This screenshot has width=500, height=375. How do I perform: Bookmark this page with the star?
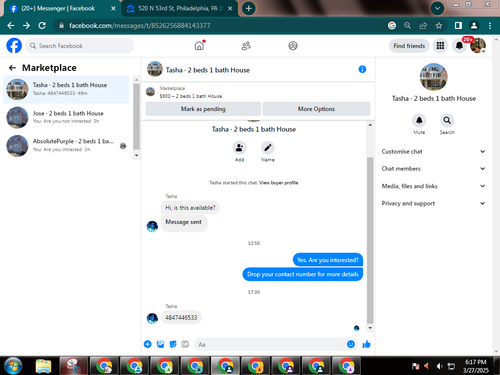439,25
